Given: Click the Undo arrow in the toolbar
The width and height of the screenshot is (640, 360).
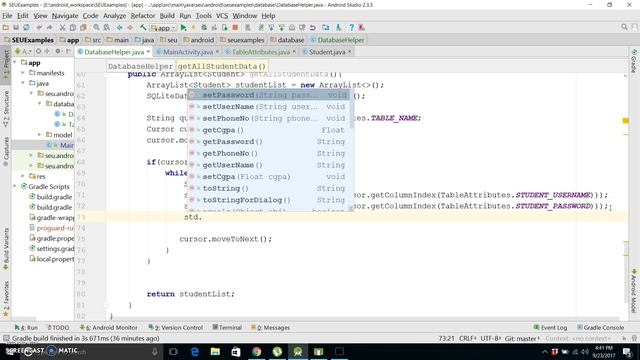Looking at the screenshot, I should click(39, 27).
